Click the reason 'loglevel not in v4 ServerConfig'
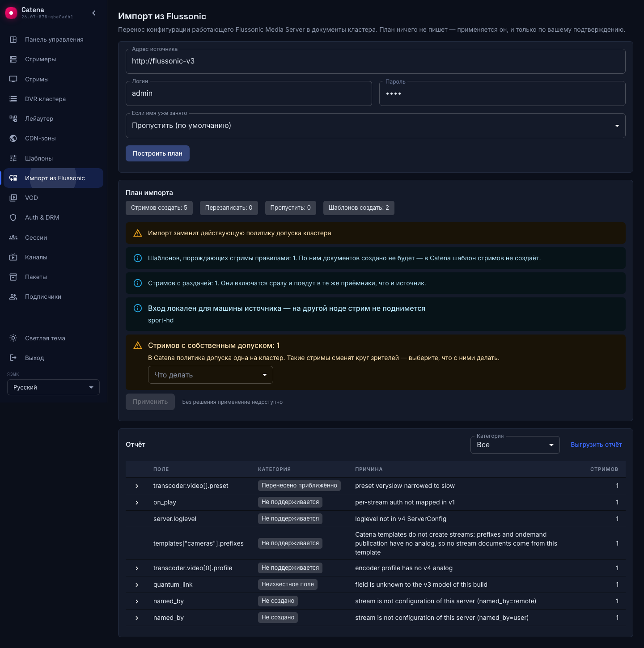644x648 pixels. coord(401,519)
